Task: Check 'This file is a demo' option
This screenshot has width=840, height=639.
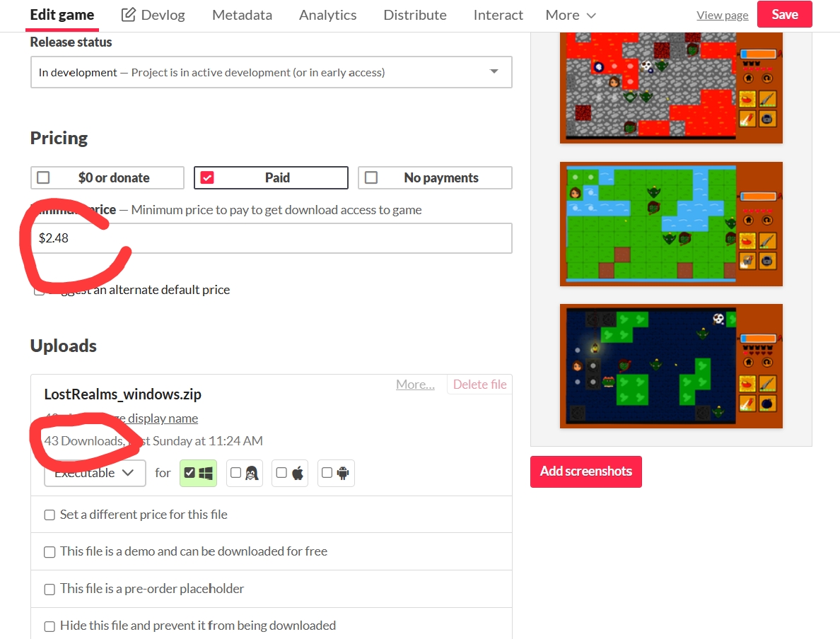Action: 49,552
